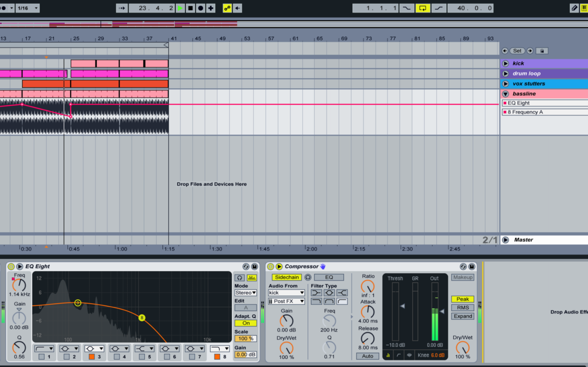Click the Play transport button

pyautogui.click(x=180, y=8)
